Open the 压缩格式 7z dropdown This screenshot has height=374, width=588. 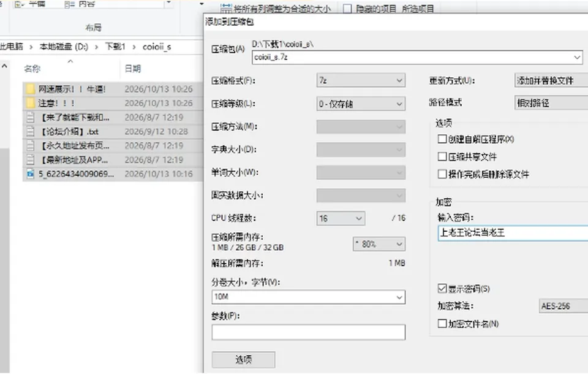pyautogui.click(x=361, y=80)
